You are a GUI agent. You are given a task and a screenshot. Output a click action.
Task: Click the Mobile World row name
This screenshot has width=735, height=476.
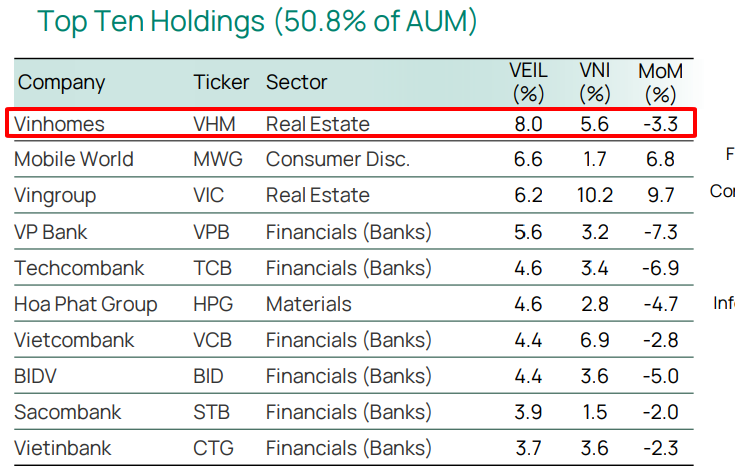[x=74, y=159]
